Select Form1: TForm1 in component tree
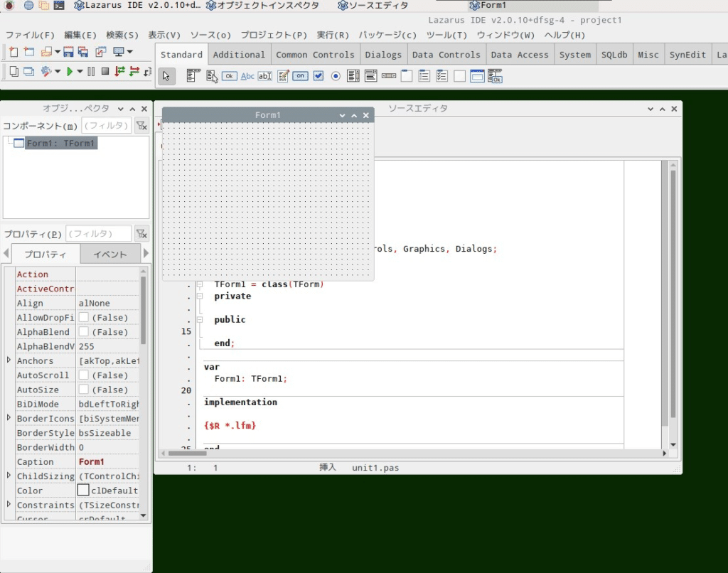The height and width of the screenshot is (573, 728). coord(61,143)
